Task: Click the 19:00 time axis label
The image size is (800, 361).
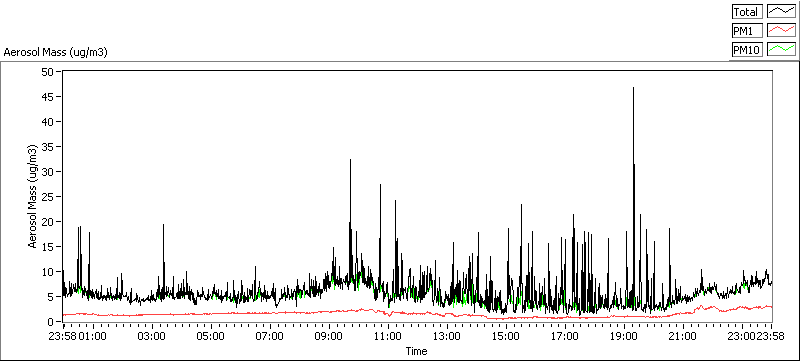Action: click(x=624, y=337)
